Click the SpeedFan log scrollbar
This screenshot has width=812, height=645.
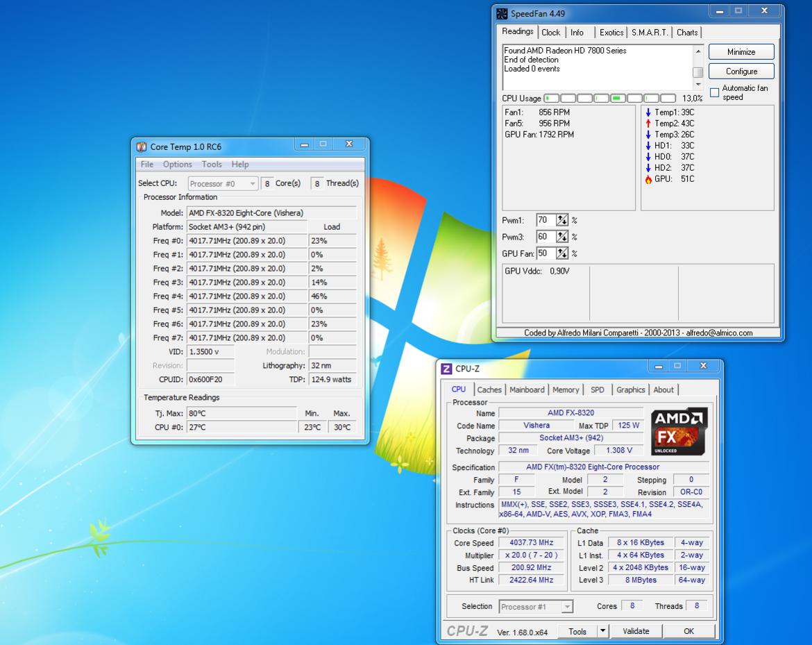698,67
